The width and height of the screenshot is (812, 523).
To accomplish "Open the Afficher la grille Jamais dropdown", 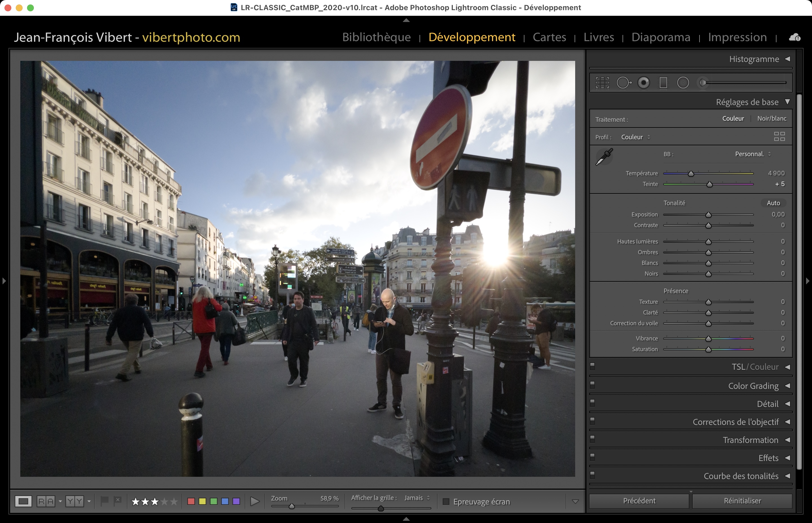I will [417, 498].
